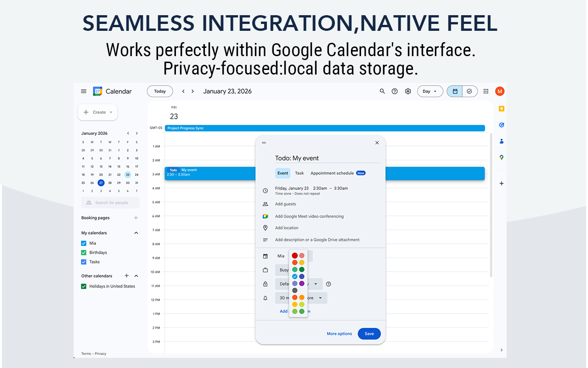Go to next day with header arrow
Screen dimensions: 588x368
[192, 91]
